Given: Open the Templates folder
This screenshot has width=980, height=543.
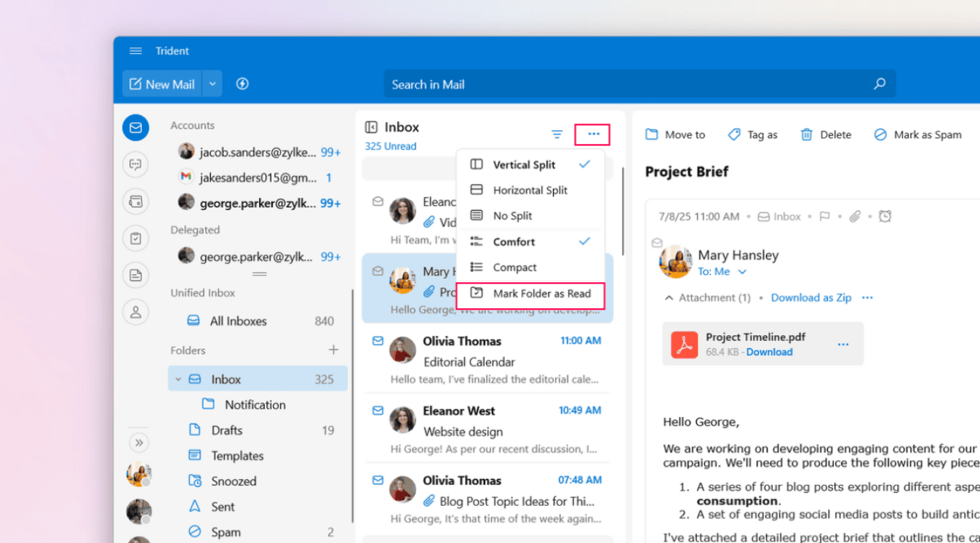Looking at the screenshot, I should [258, 455].
